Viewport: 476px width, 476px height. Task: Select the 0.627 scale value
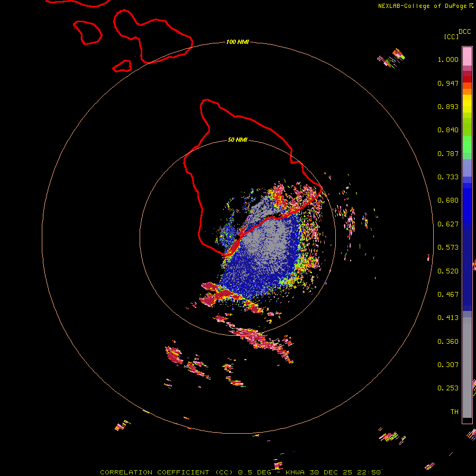pyautogui.click(x=448, y=224)
